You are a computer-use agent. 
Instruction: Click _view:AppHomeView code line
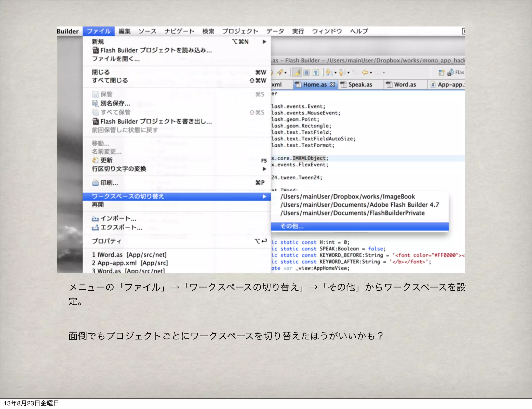tap(310, 268)
